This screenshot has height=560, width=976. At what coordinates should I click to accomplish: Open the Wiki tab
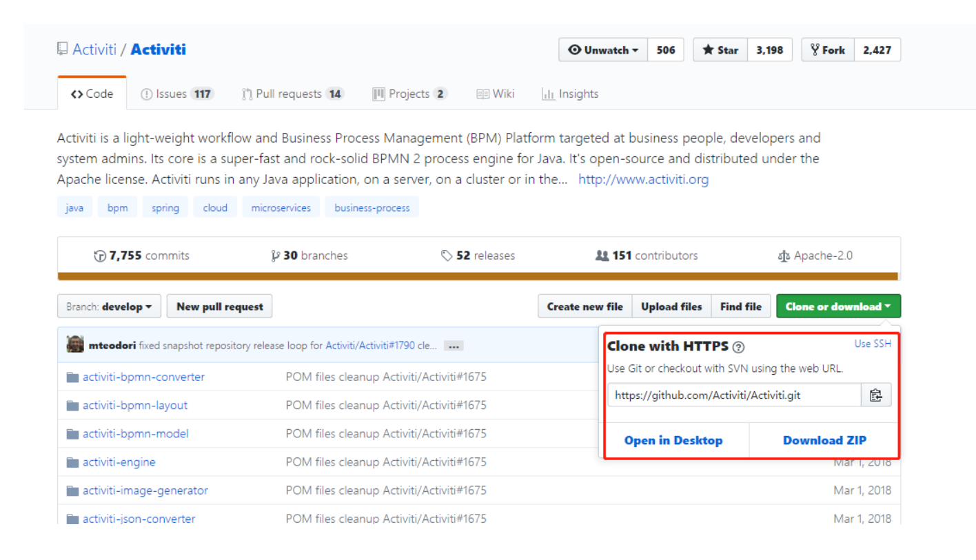click(496, 94)
